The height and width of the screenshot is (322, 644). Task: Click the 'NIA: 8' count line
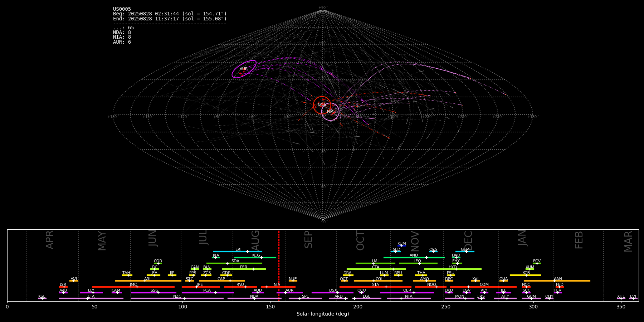click(122, 37)
